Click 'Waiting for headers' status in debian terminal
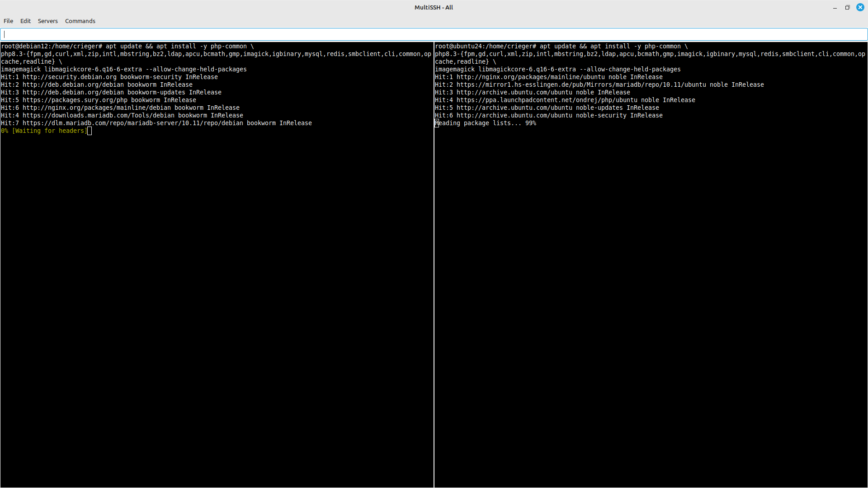The image size is (868, 488). pos(49,131)
